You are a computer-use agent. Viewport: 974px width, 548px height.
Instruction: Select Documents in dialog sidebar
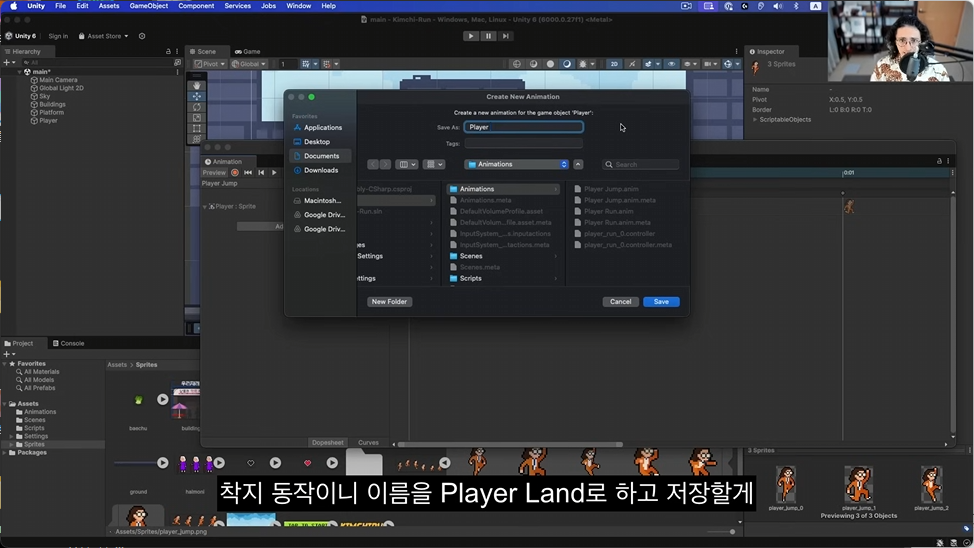(321, 156)
